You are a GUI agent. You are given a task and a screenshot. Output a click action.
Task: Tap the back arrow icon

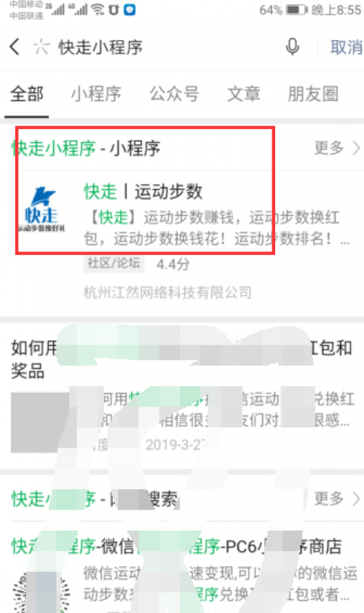(x=15, y=47)
